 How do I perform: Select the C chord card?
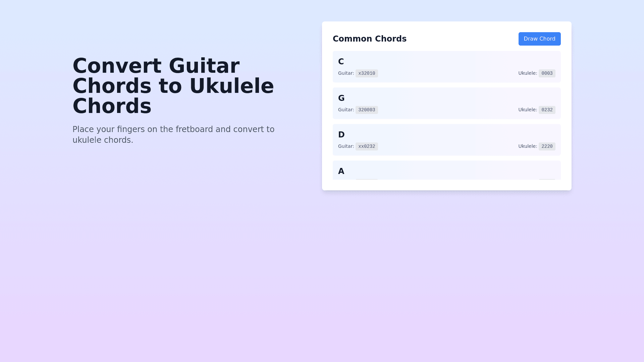click(x=446, y=66)
